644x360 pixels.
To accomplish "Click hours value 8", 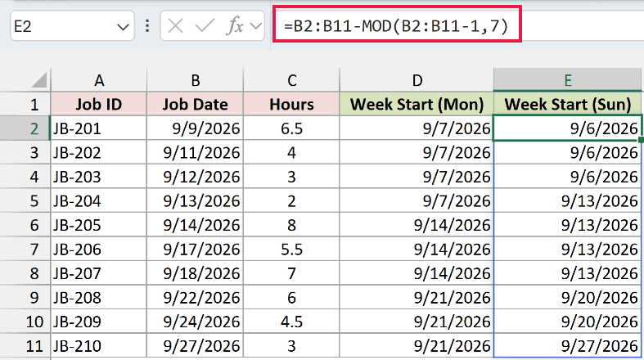I will click(x=291, y=225).
